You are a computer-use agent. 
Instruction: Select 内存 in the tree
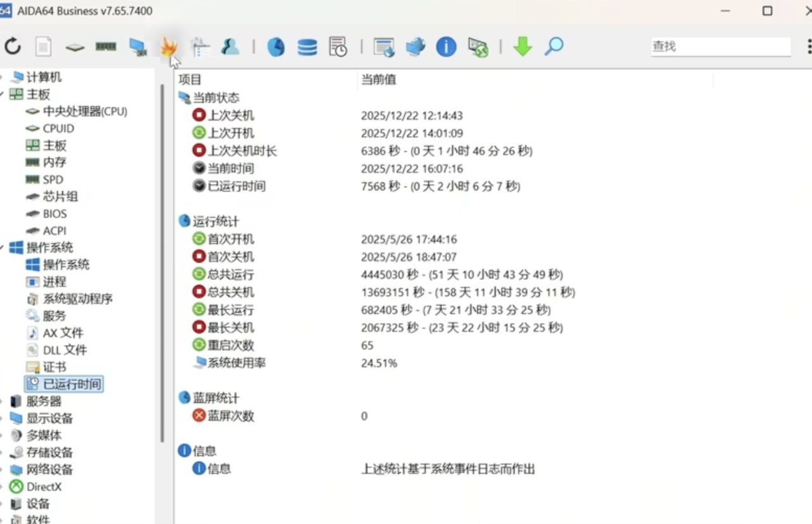pyautogui.click(x=55, y=162)
